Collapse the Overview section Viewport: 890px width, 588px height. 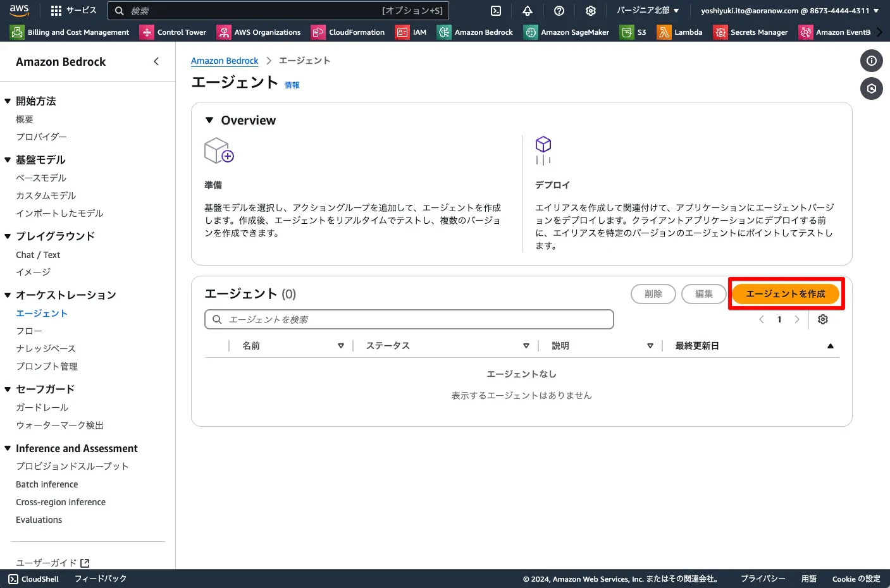point(209,120)
